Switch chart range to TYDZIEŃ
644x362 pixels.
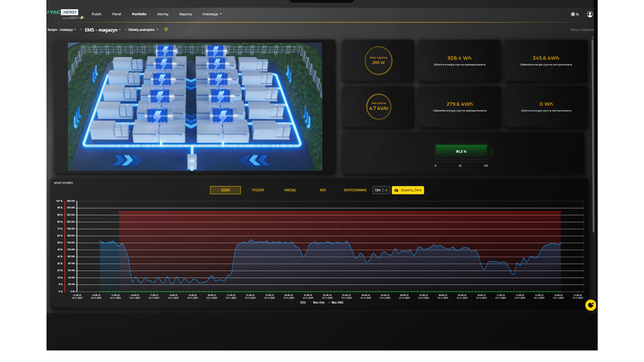coord(258,190)
